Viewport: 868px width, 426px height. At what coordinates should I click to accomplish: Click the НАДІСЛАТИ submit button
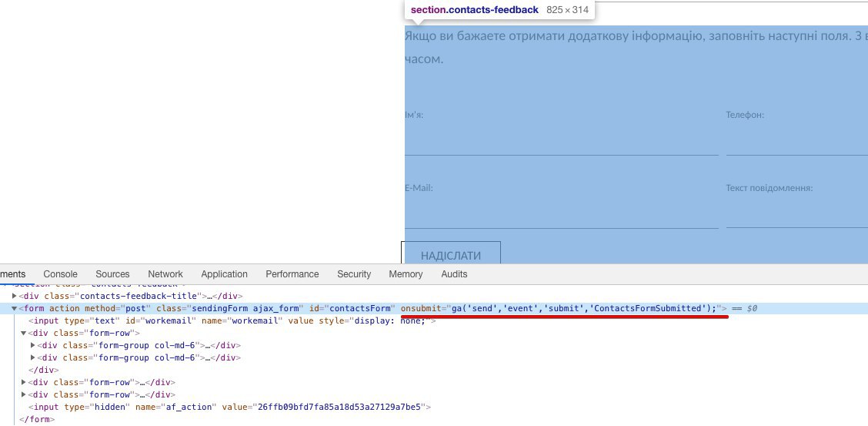coord(451,253)
